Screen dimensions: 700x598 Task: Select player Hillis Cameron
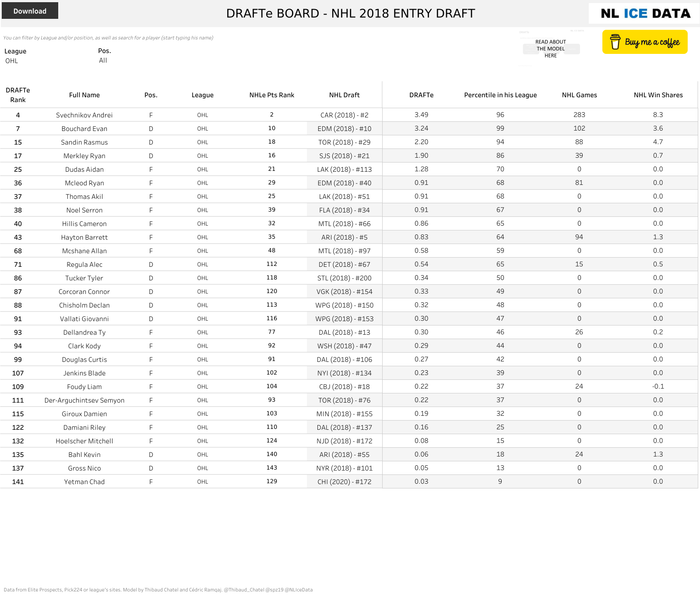click(x=84, y=224)
